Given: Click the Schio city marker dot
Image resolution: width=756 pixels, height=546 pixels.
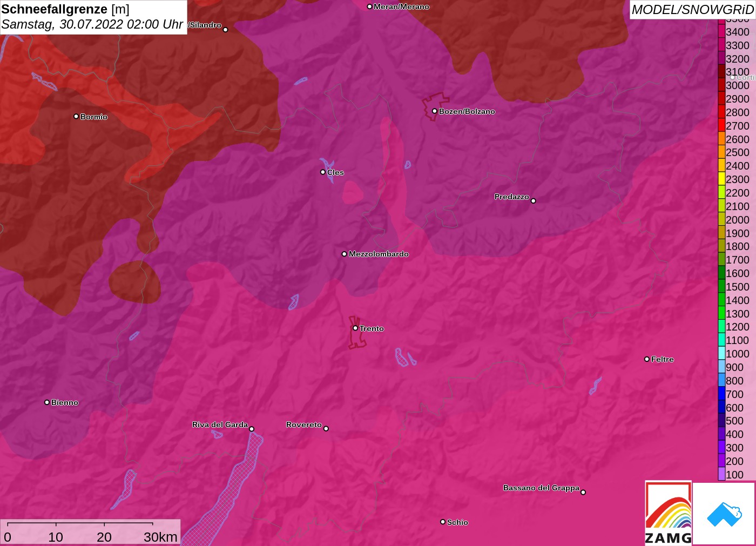Looking at the screenshot, I should pyautogui.click(x=443, y=522).
